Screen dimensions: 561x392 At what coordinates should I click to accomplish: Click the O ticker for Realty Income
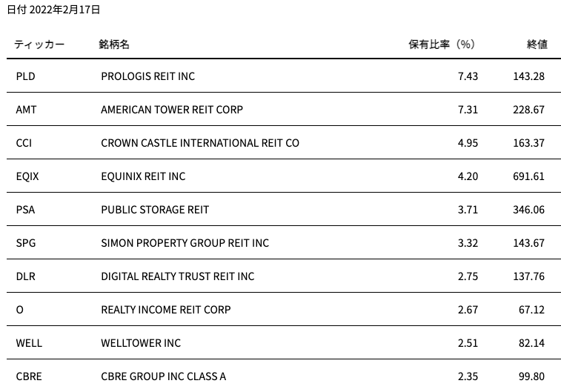click(x=20, y=310)
